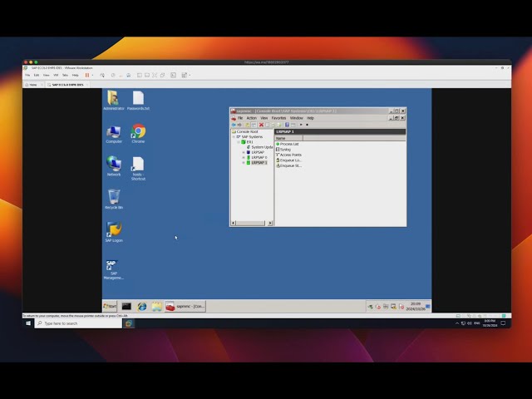Image resolution: width=532 pixels, height=399 pixels.
Task: Open the VMware Tabs menu
Action: (x=65, y=76)
